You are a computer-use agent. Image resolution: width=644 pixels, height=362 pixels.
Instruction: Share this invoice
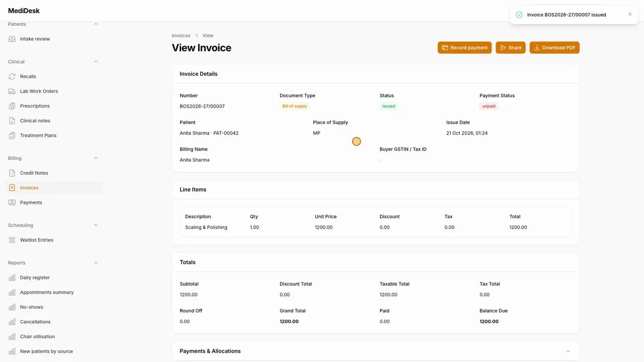click(x=511, y=48)
